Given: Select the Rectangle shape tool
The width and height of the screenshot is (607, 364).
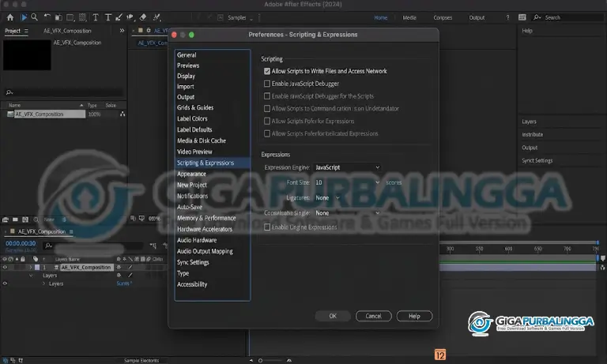Looking at the screenshot, I should 70,17.
